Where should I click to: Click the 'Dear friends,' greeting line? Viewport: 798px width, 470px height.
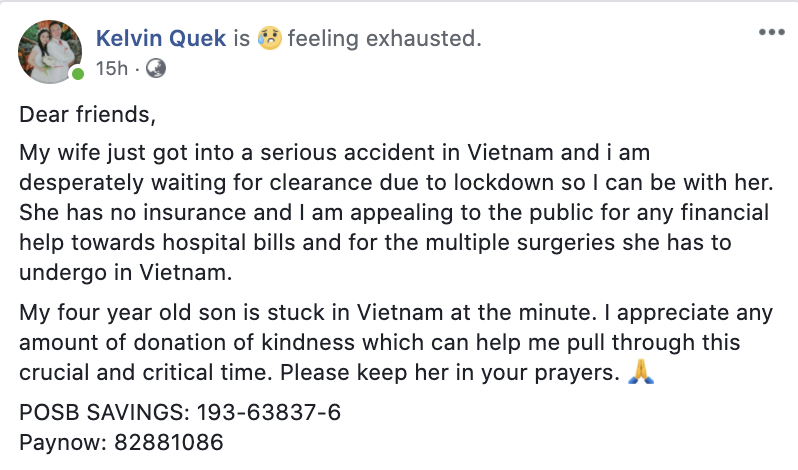[x=88, y=115]
